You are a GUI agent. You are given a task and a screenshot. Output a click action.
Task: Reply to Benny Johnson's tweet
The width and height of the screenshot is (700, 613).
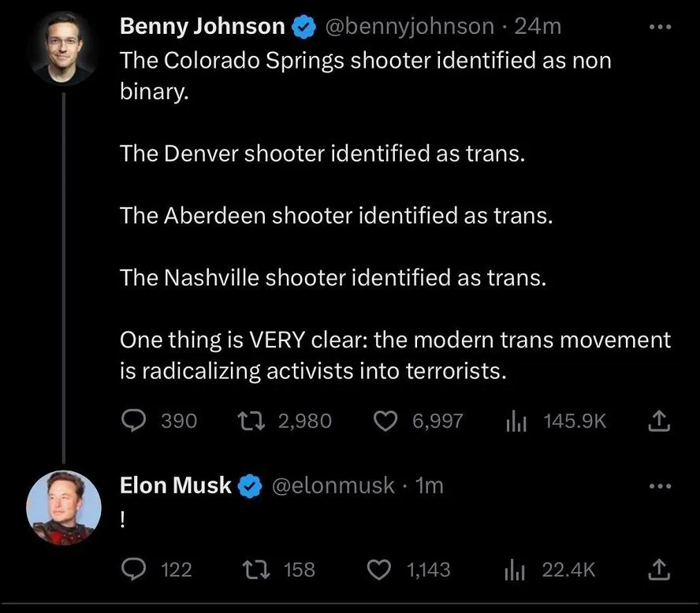tap(134, 421)
